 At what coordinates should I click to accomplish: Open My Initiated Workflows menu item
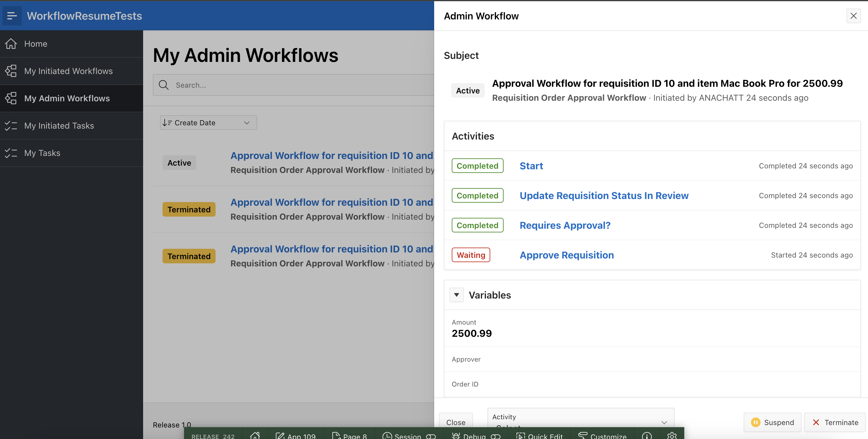[x=69, y=71]
